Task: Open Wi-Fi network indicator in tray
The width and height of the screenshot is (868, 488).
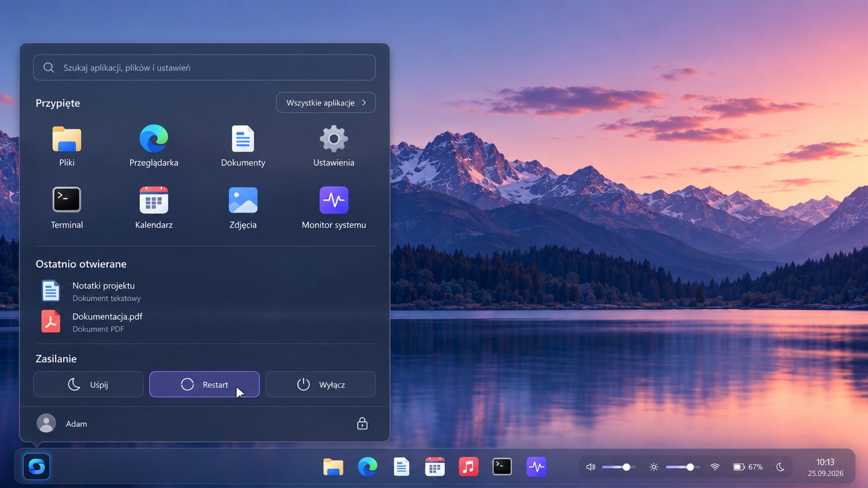Action: pos(715,467)
